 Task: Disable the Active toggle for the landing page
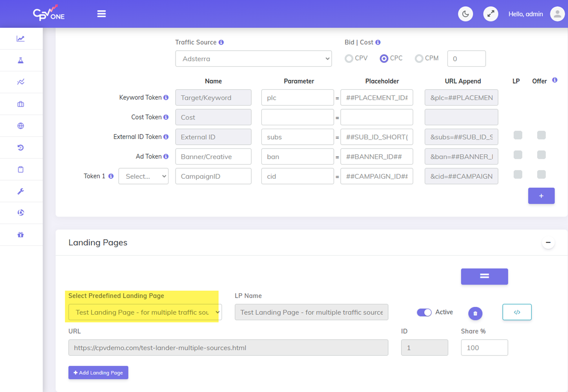tap(425, 312)
